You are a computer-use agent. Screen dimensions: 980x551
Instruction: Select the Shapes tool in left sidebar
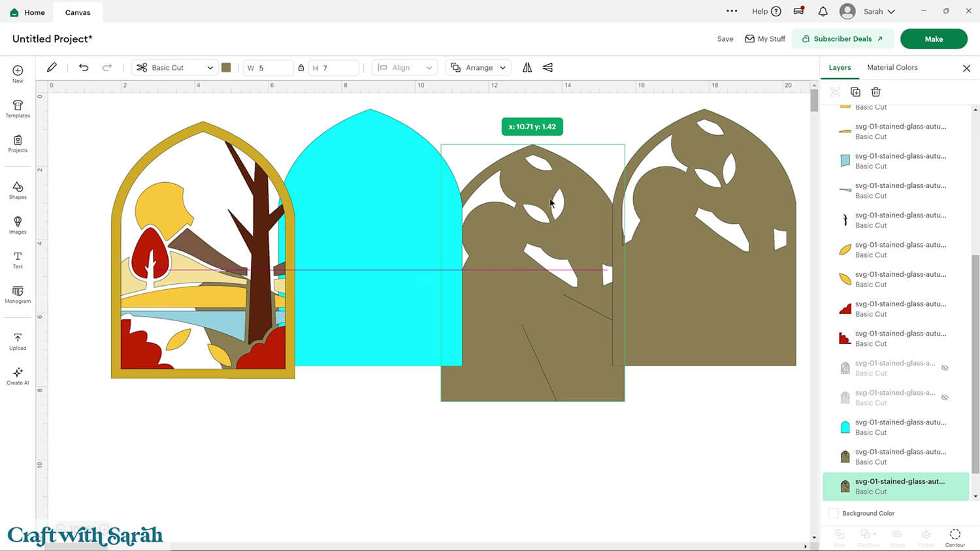(x=17, y=190)
